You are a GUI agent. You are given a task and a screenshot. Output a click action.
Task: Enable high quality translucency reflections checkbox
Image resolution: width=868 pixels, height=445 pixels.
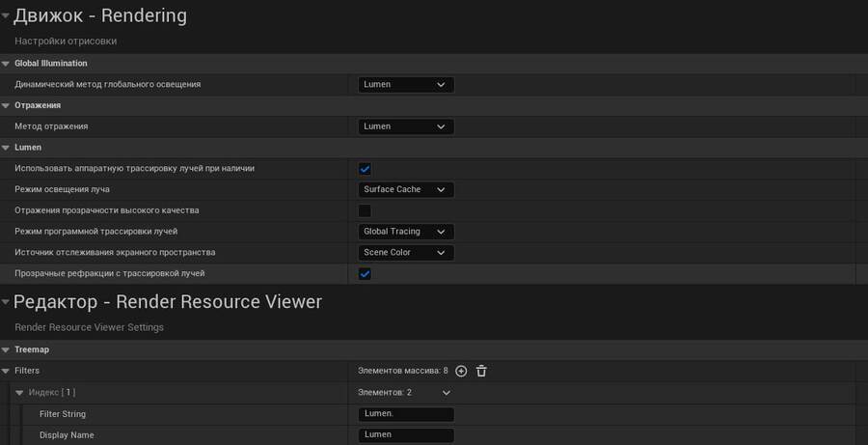366,210
